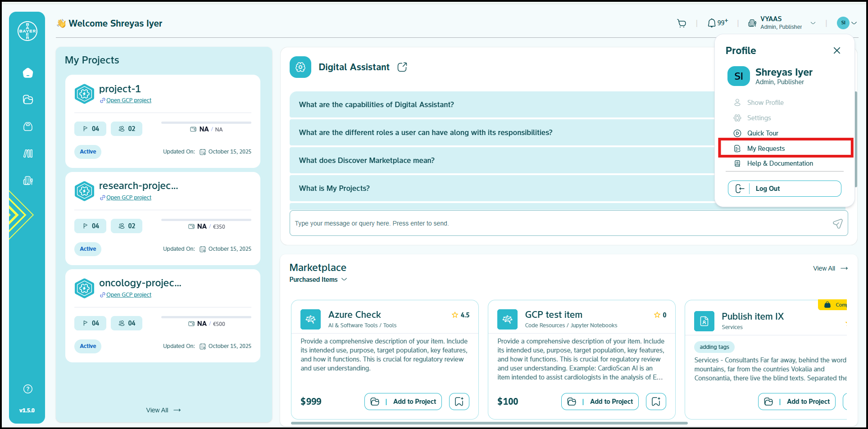Collapse the SI user avatar menu
Screen dimensions: 868x429
tap(846, 23)
